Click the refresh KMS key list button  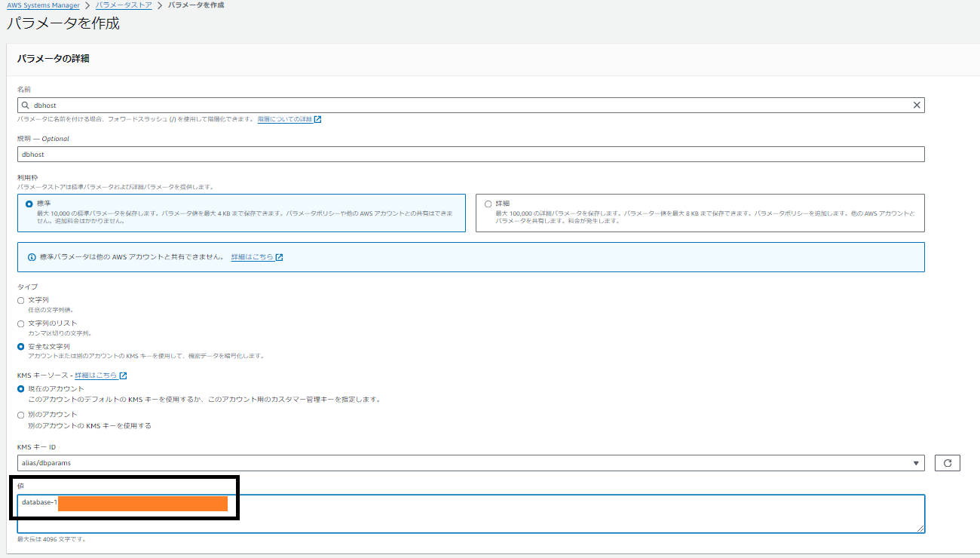tap(948, 463)
